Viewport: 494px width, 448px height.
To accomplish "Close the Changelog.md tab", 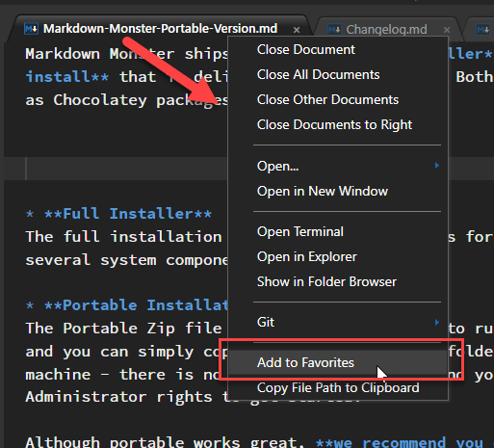I will (x=447, y=30).
